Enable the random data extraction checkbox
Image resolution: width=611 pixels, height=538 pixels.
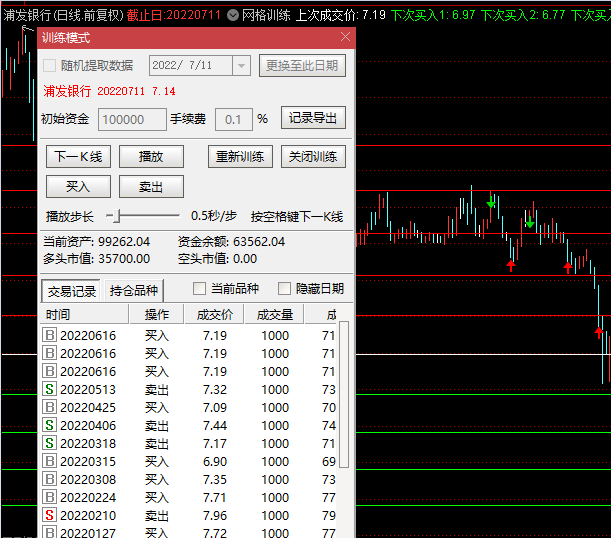coord(50,66)
